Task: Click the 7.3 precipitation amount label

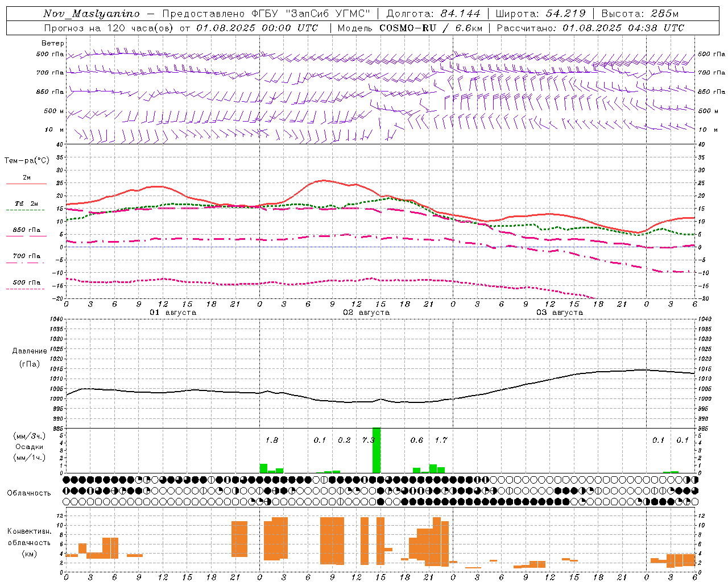Action: (x=368, y=440)
